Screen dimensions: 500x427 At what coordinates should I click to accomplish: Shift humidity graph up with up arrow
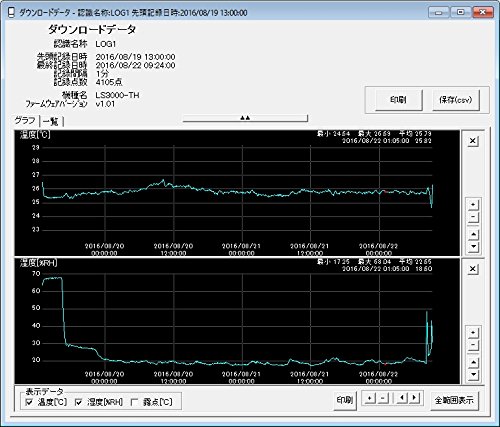pos(473,362)
